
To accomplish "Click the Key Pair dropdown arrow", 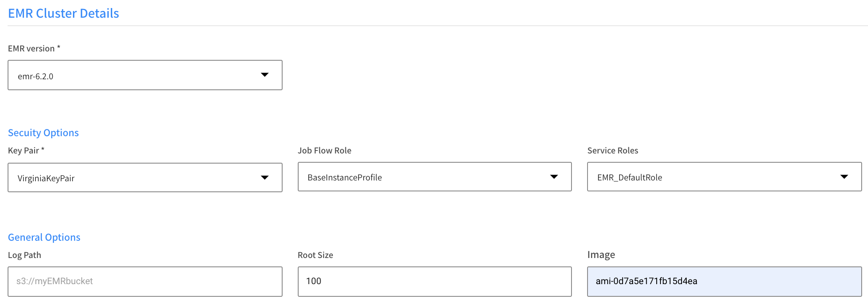I will (264, 177).
